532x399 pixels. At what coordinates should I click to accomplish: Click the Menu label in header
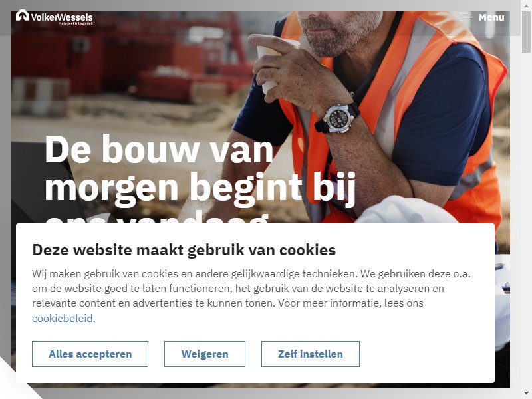[491, 17]
